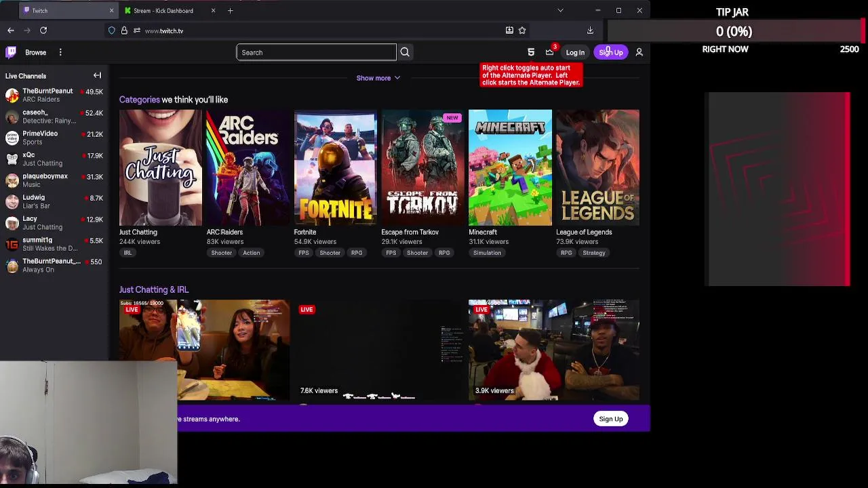
Task: Open League of Legends category cover
Action: (x=597, y=167)
